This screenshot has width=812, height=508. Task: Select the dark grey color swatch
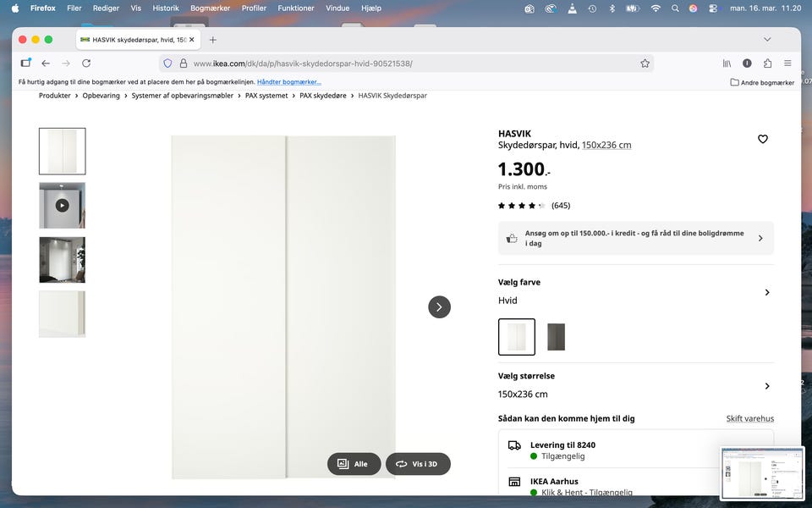pyautogui.click(x=557, y=337)
